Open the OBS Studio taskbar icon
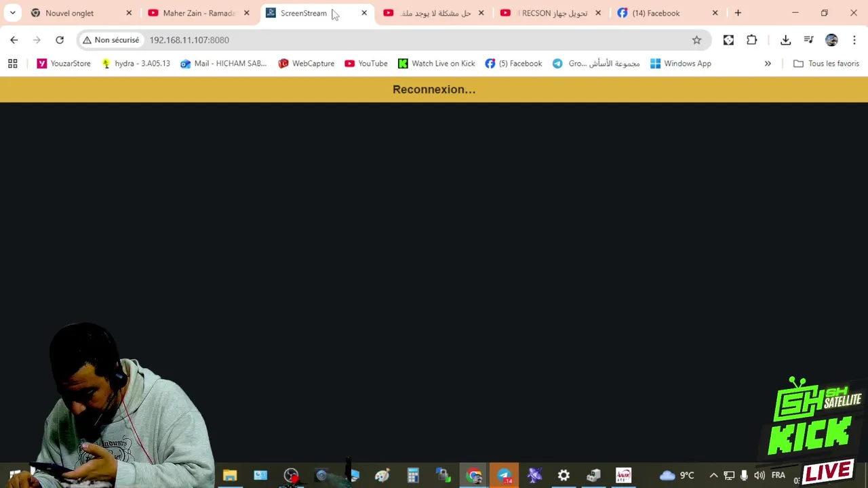Viewport: 868px width, 488px height. 291,476
